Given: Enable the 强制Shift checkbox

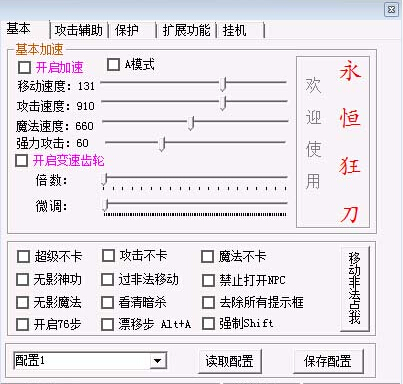Looking at the screenshot, I should point(208,324).
